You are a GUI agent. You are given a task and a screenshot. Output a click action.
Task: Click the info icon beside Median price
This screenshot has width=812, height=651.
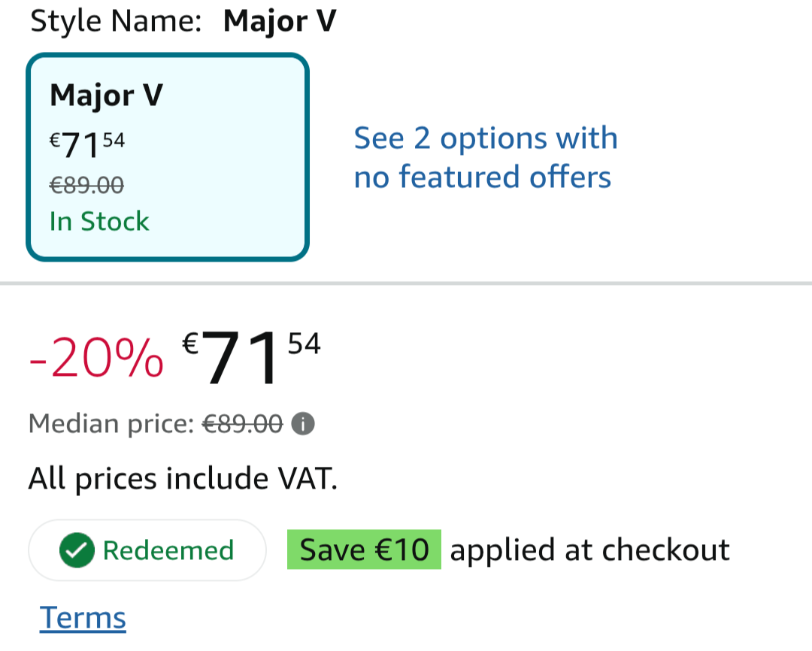(302, 425)
